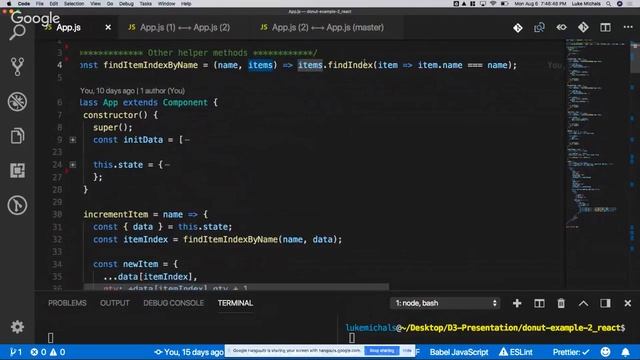Split the editor to the side
The height and width of the screenshot is (360, 640).
(x=605, y=28)
